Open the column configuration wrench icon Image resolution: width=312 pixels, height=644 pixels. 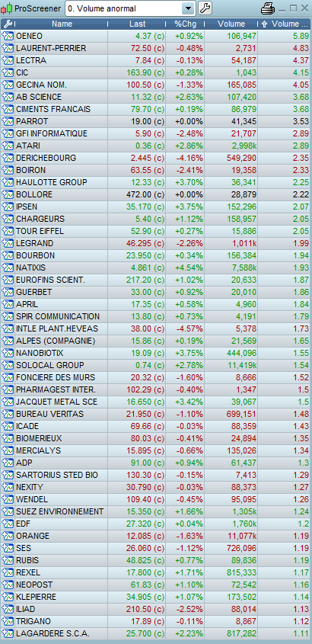coord(7,24)
